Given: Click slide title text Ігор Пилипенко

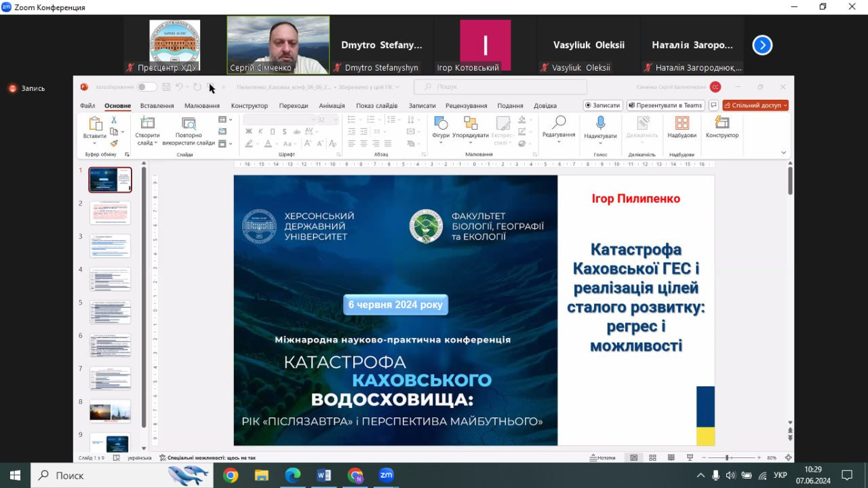Looking at the screenshot, I should click(635, 199).
